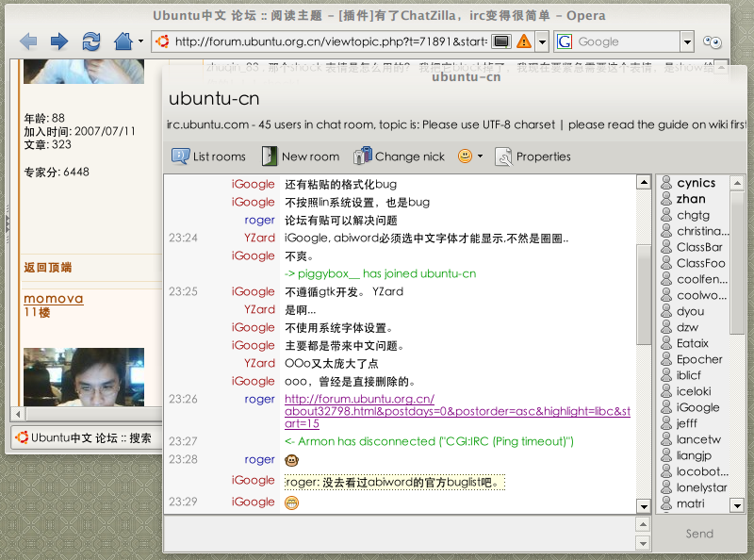Go forward with Opera's forward arrow
This screenshot has height=560, width=754.
pyautogui.click(x=59, y=41)
